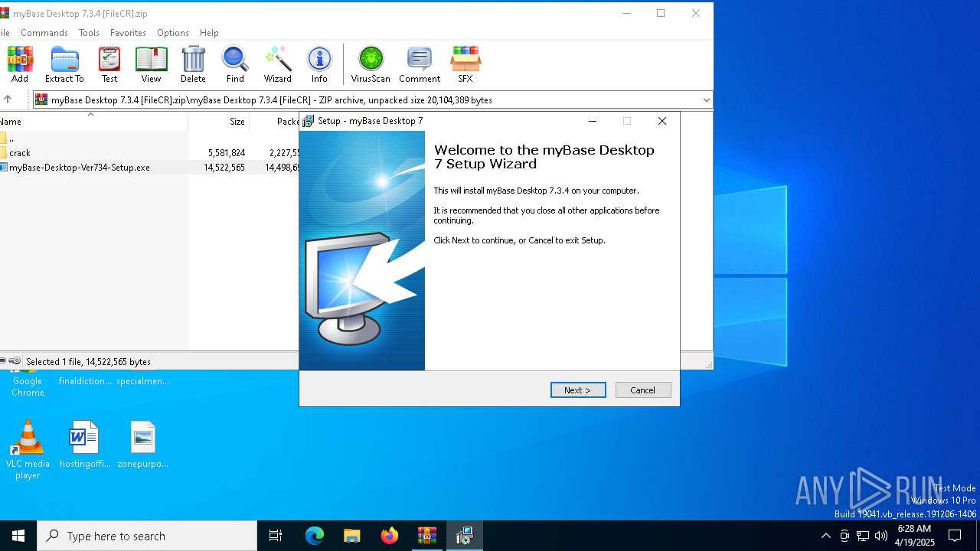Click the View toolbar icon
The width and height of the screenshot is (980, 551).
pyautogui.click(x=151, y=64)
